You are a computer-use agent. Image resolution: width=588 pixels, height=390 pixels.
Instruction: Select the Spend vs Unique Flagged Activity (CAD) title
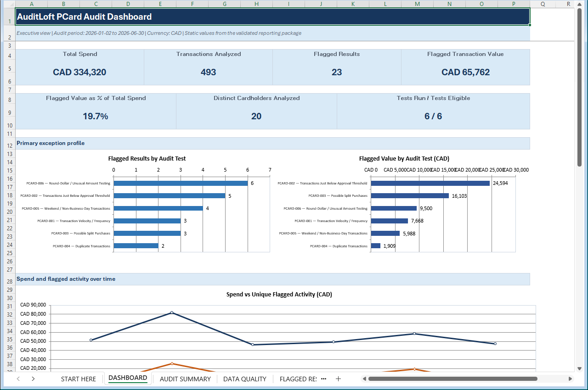(279, 295)
